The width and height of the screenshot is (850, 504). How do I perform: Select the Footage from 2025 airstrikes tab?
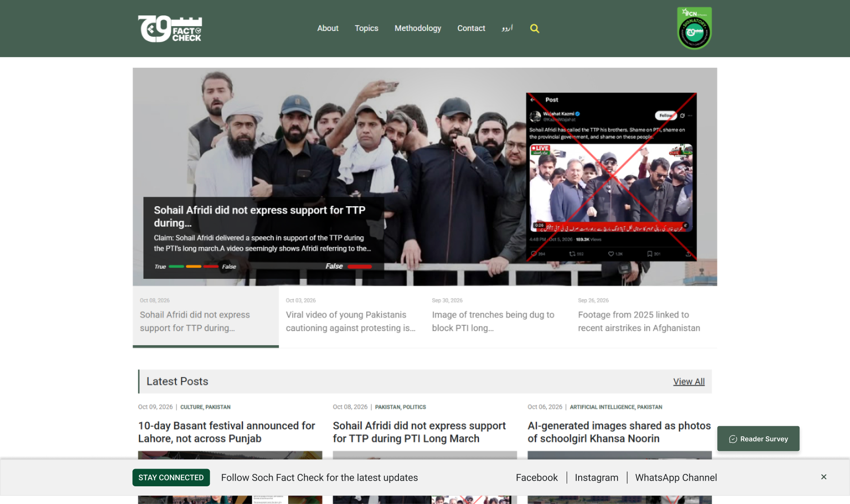coord(644,316)
